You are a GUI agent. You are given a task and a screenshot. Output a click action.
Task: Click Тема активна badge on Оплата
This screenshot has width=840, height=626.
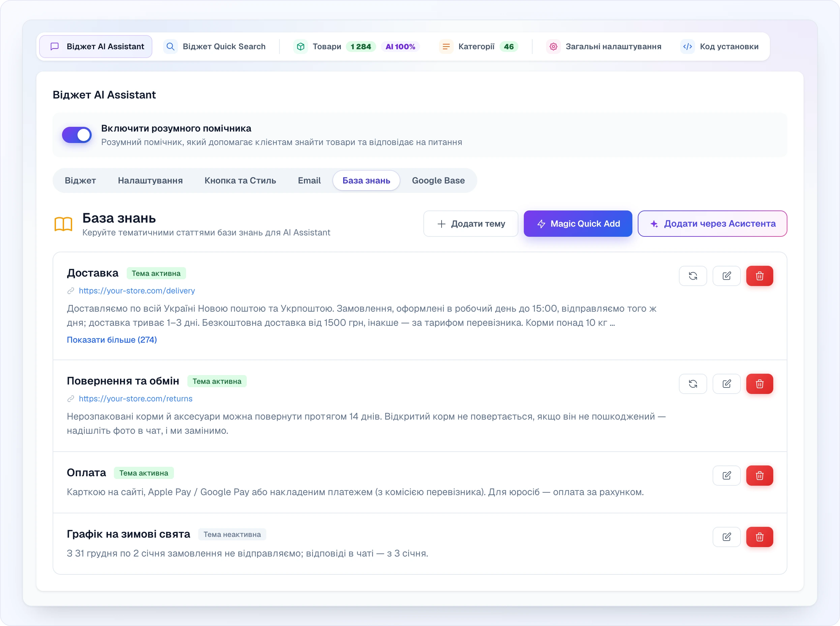coord(144,473)
